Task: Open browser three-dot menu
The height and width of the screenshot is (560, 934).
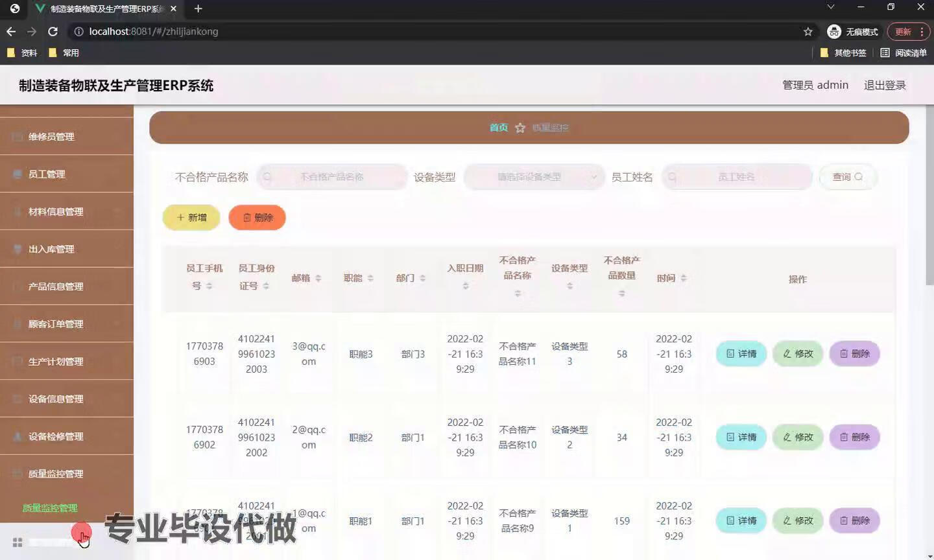Action: 922,31
